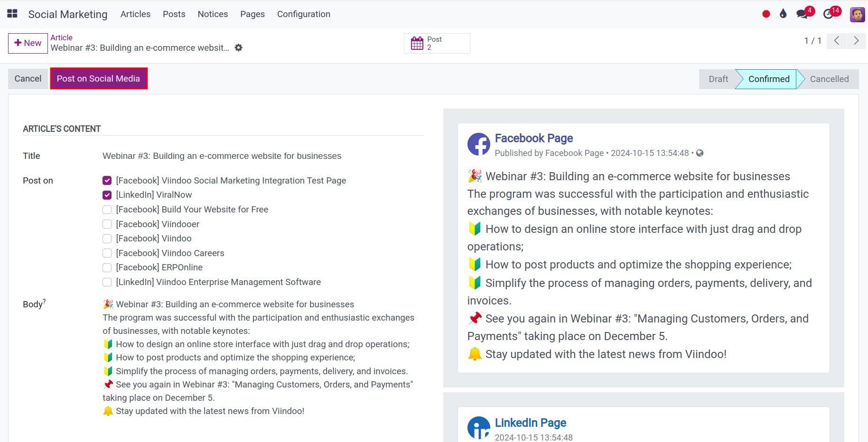This screenshot has width=868, height=442.
Task: Open the main apps menu grid icon
Action: coord(12,14)
